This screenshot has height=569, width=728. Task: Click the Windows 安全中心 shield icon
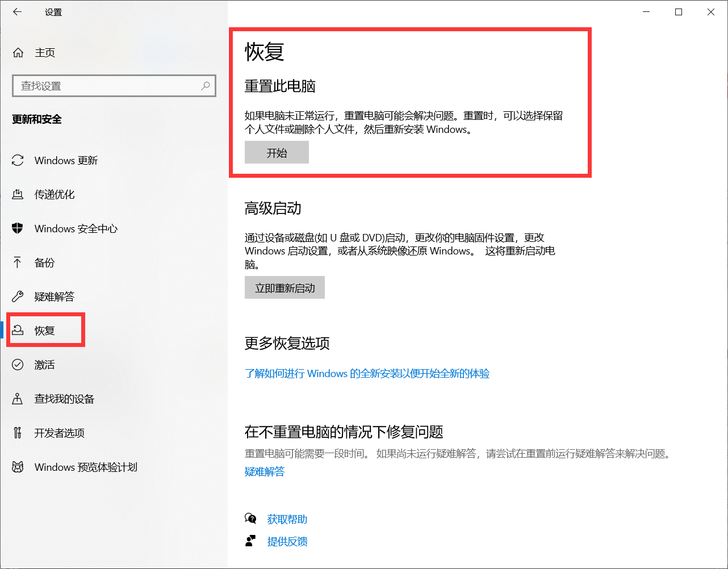18,228
